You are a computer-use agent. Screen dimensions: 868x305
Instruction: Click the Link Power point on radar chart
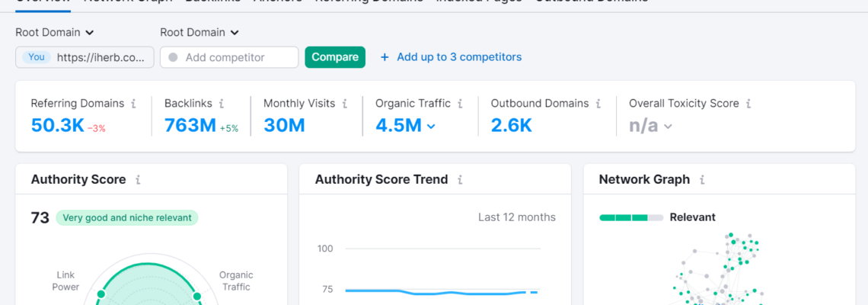click(x=101, y=294)
